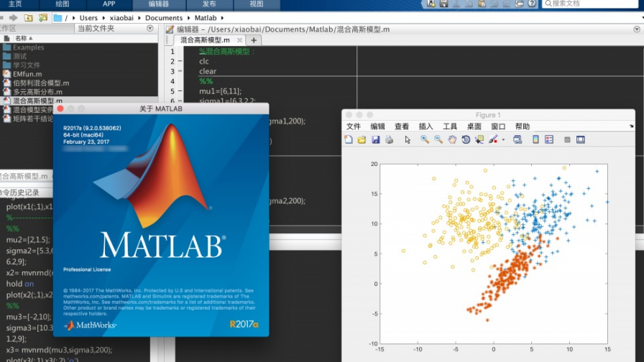Image resolution: width=644 pixels, height=362 pixels.
Task: Click Documents in the path bar
Action: click(x=164, y=18)
